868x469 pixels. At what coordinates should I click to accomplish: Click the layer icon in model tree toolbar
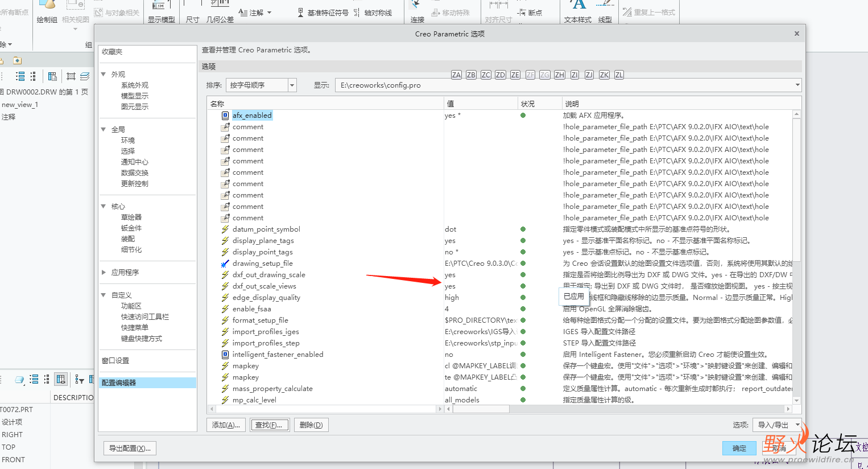point(20,380)
